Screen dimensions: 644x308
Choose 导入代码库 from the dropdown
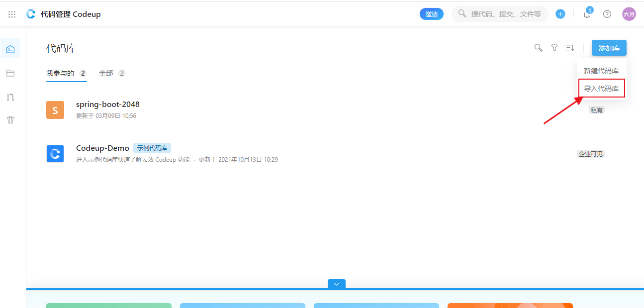coord(601,89)
